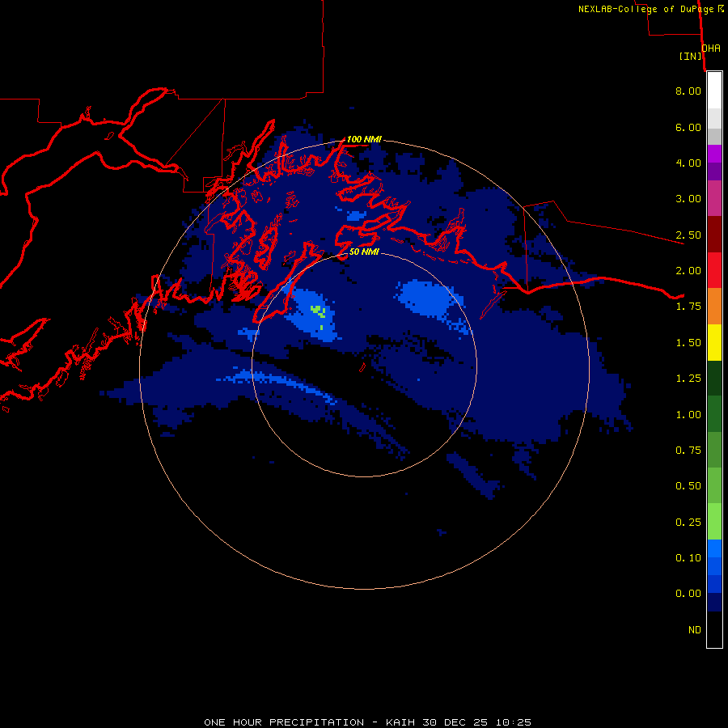Click the 6.00 legend value
Viewport: 728px width, 728px height.
[x=688, y=127]
